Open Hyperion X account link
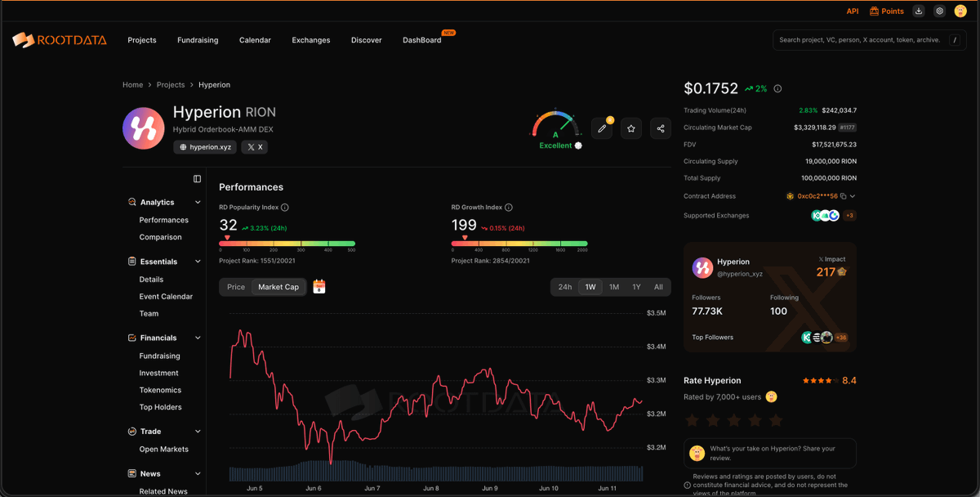Screen dimensions: 980x497 tap(255, 147)
